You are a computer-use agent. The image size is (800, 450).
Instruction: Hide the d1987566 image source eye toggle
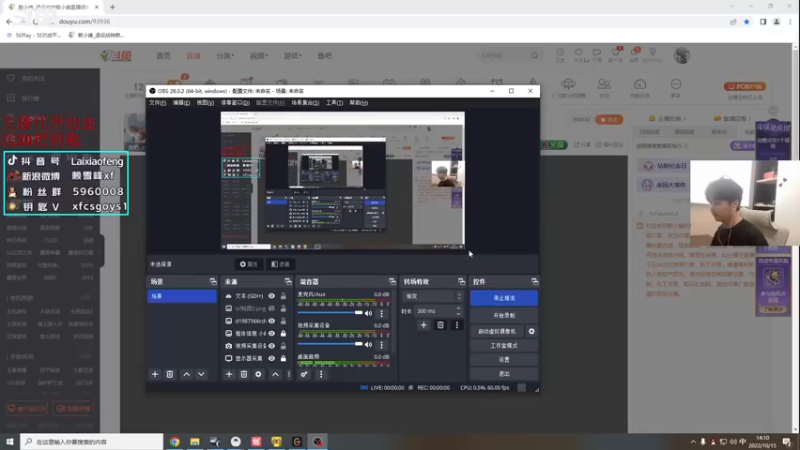[x=271, y=321]
